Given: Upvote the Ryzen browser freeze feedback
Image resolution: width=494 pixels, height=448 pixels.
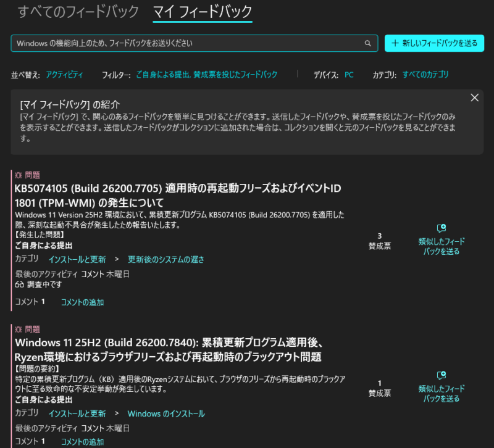Looking at the screenshot, I should tap(379, 388).
